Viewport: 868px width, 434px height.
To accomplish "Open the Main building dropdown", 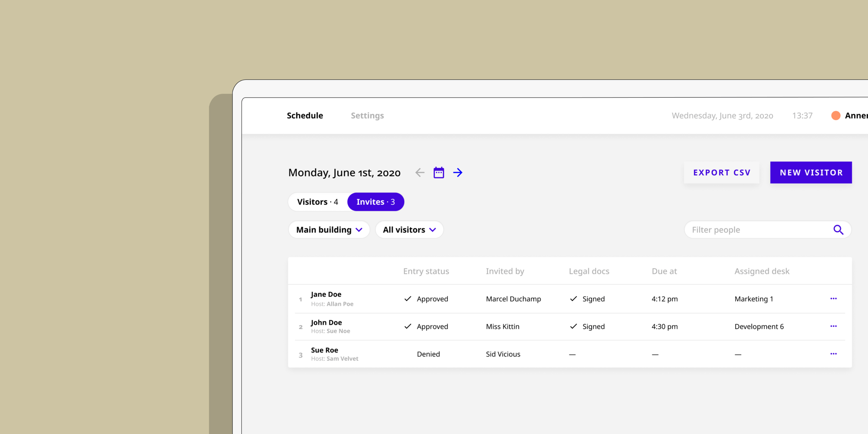I will 329,230.
